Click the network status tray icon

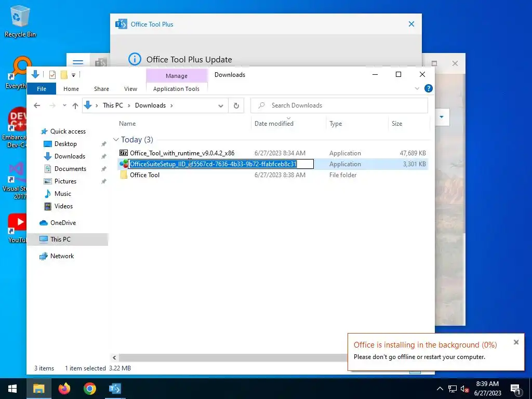(x=453, y=389)
